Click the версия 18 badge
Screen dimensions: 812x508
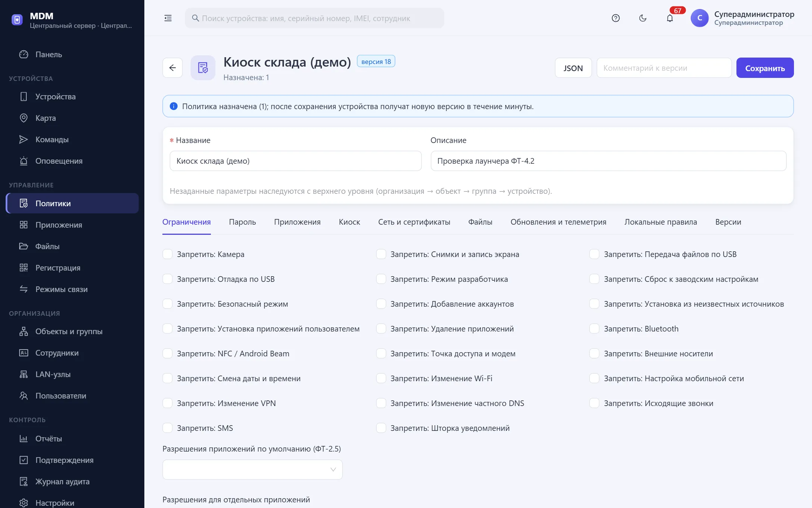point(376,61)
